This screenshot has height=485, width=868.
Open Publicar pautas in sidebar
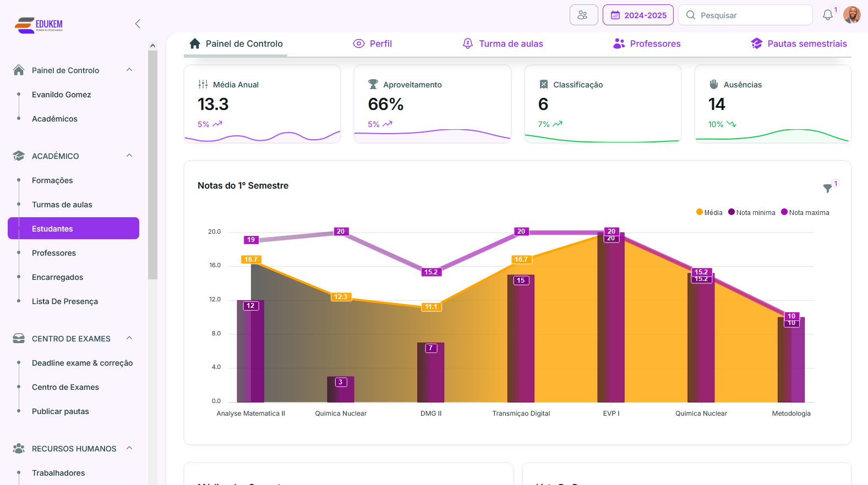61,411
